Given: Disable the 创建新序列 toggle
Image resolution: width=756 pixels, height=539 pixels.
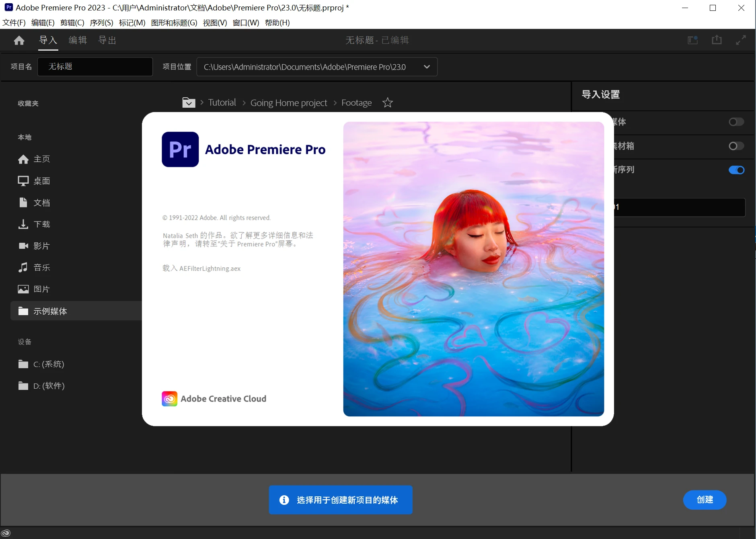Looking at the screenshot, I should [737, 170].
